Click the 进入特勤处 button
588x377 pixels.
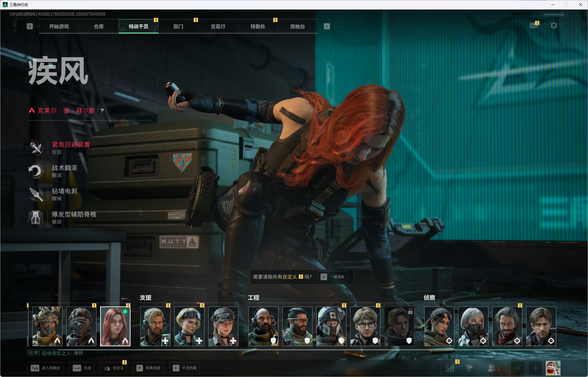pos(46,368)
